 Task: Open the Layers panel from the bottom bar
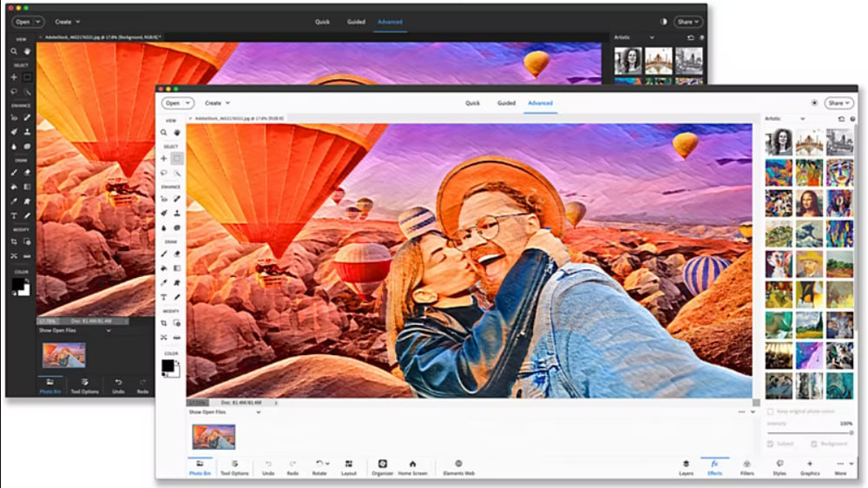click(685, 467)
